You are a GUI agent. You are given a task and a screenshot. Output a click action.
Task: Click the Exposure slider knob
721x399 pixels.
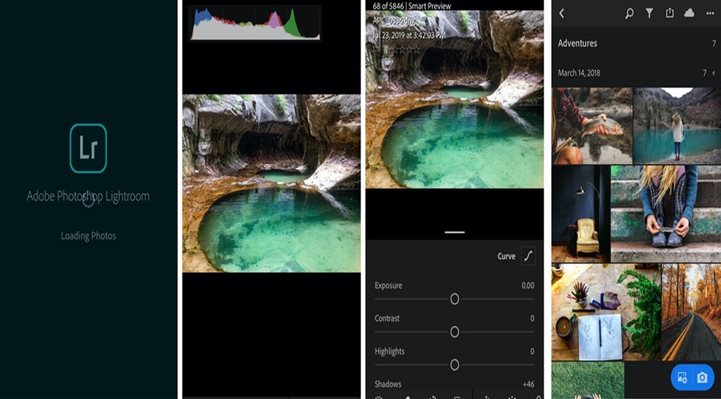(x=454, y=299)
